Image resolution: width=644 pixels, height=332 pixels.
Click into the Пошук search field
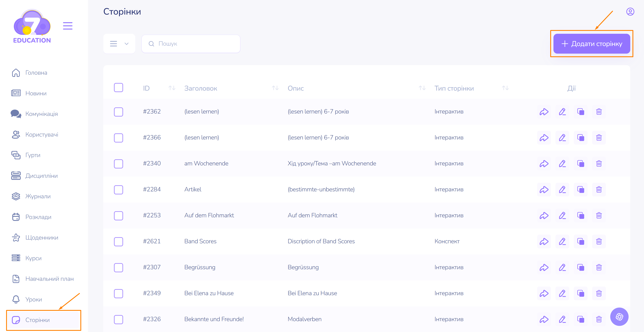tap(191, 44)
